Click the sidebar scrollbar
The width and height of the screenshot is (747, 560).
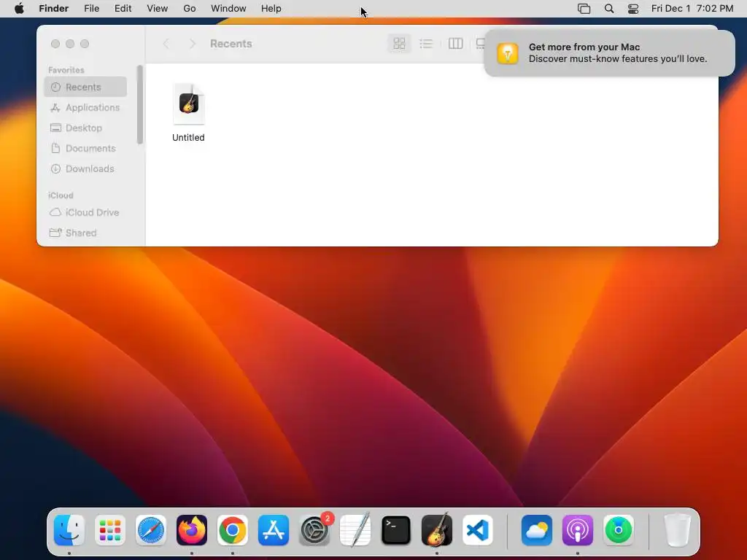click(139, 105)
